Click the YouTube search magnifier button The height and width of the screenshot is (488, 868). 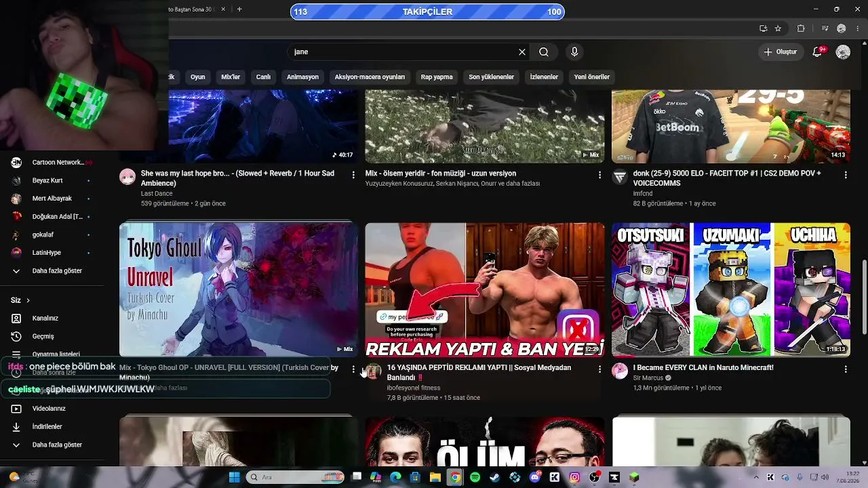pyautogui.click(x=544, y=52)
